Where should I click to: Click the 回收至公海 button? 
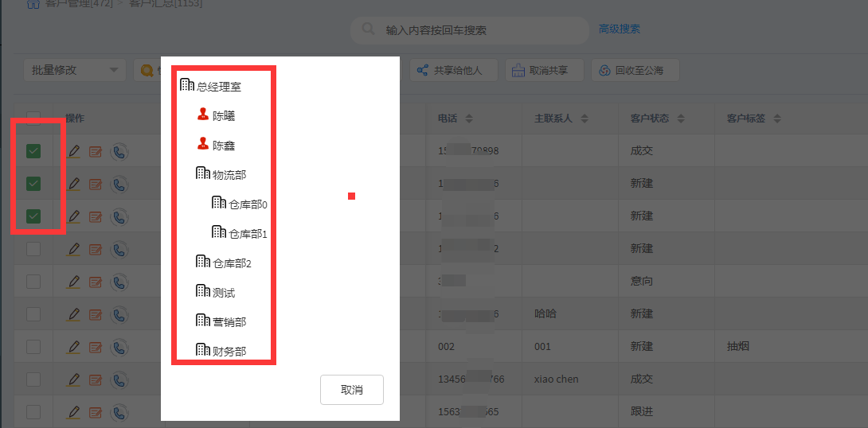point(635,70)
